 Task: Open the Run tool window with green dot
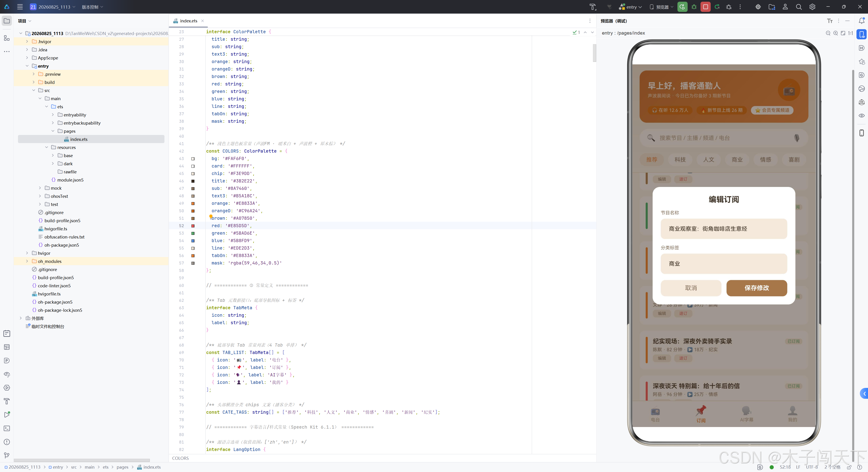7,415
